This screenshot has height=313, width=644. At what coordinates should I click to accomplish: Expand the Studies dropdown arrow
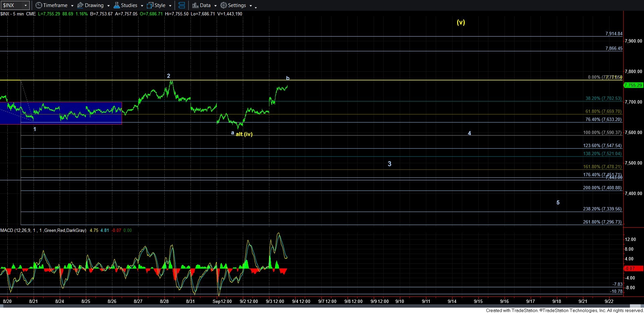tap(142, 6)
